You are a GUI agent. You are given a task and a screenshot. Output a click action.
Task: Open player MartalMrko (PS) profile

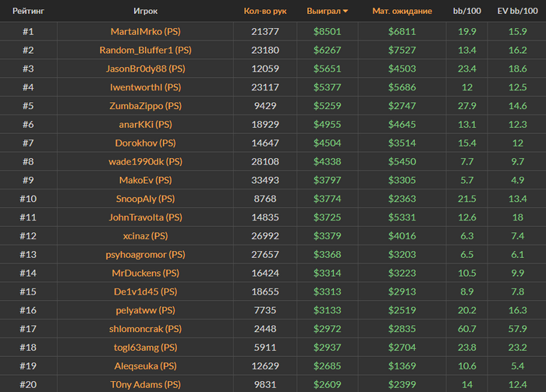pos(146,31)
